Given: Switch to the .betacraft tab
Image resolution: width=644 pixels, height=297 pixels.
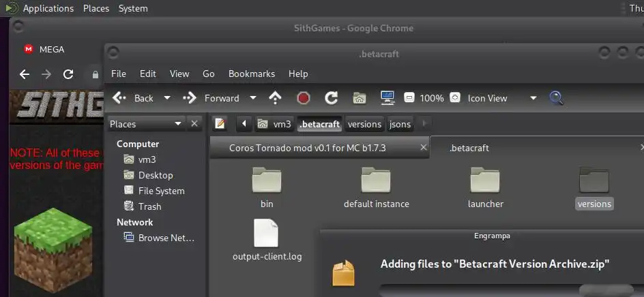Looking at the screenshot, I should pyautogui.click(x=469, y=148).
